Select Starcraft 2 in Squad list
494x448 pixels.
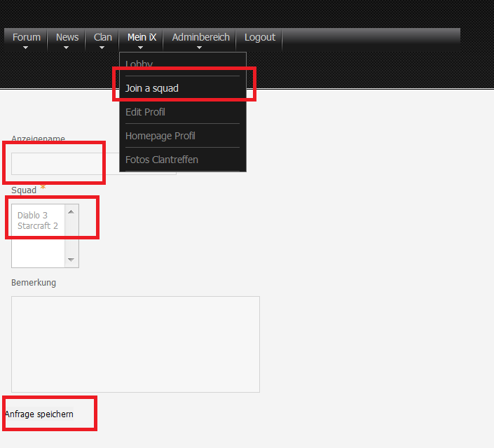pos(38,225)
